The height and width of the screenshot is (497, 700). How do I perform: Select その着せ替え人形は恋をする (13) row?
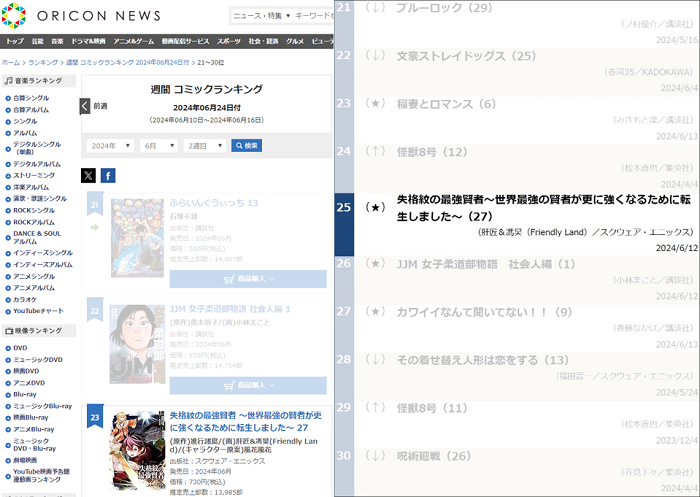tap(517, 376)
